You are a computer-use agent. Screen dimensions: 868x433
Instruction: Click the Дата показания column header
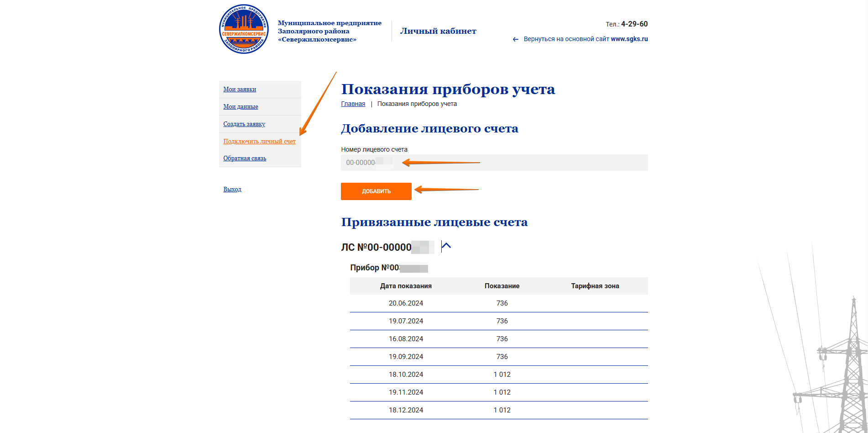[x=406, y=286]
